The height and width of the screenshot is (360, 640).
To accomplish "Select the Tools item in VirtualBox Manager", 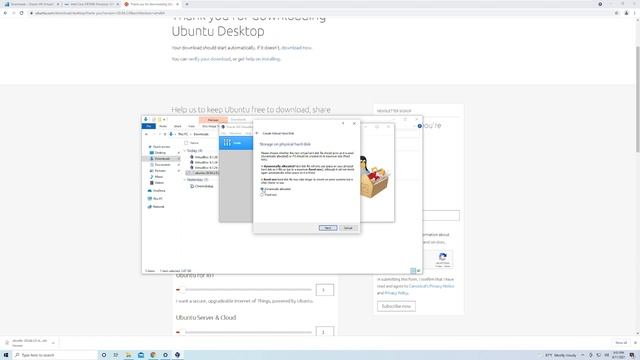I will tap(236, 143).
